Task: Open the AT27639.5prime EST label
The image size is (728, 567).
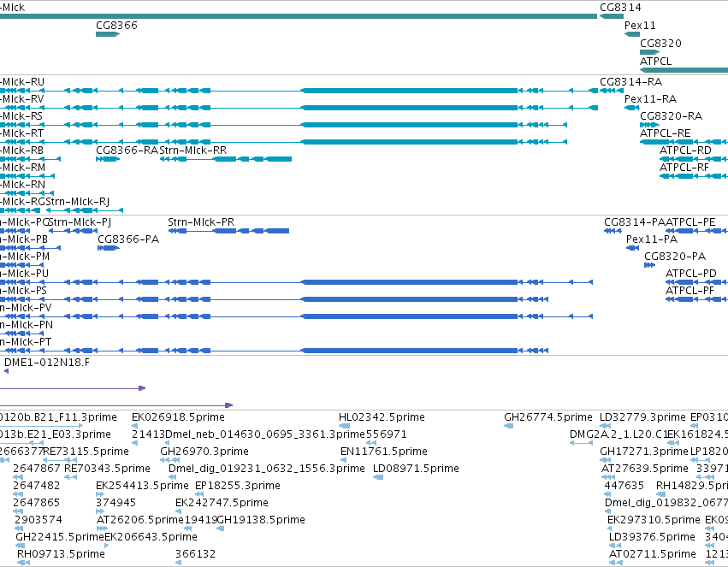Action: [645, 469]
